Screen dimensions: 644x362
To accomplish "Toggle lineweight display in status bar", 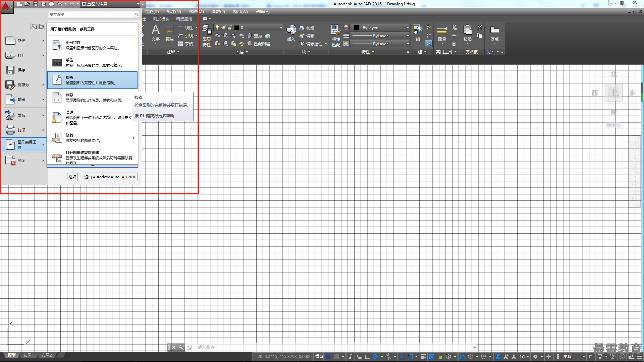I will click(423, 357).
